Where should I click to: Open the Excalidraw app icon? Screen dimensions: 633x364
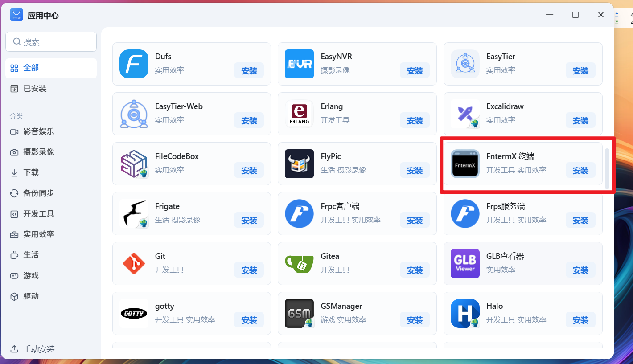click(465, 114)
